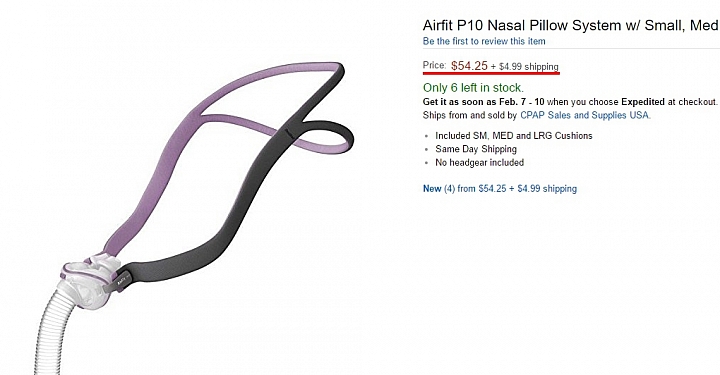This screenshot has width=720, height=375.
Task: Click the Airfit P10 Nasal Pillow System title
Action: pos(571,25)
